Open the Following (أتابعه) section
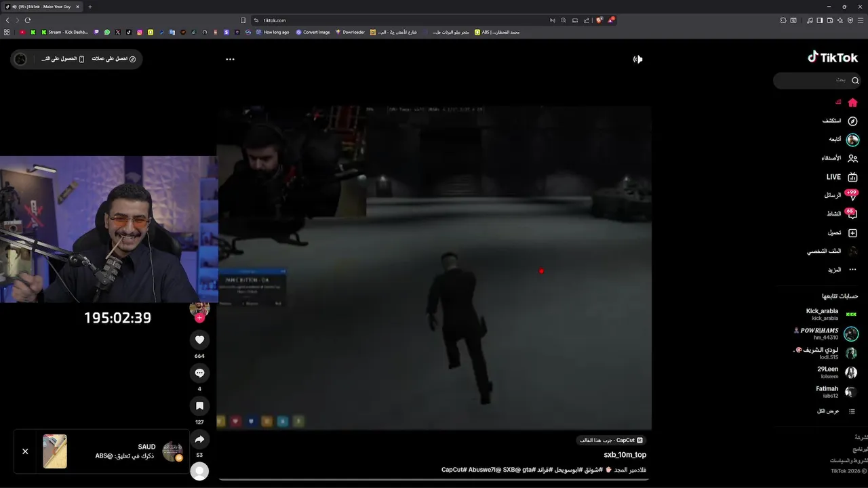Image resolution: width=868 pixels, height=488 pixels. (843, 140)
